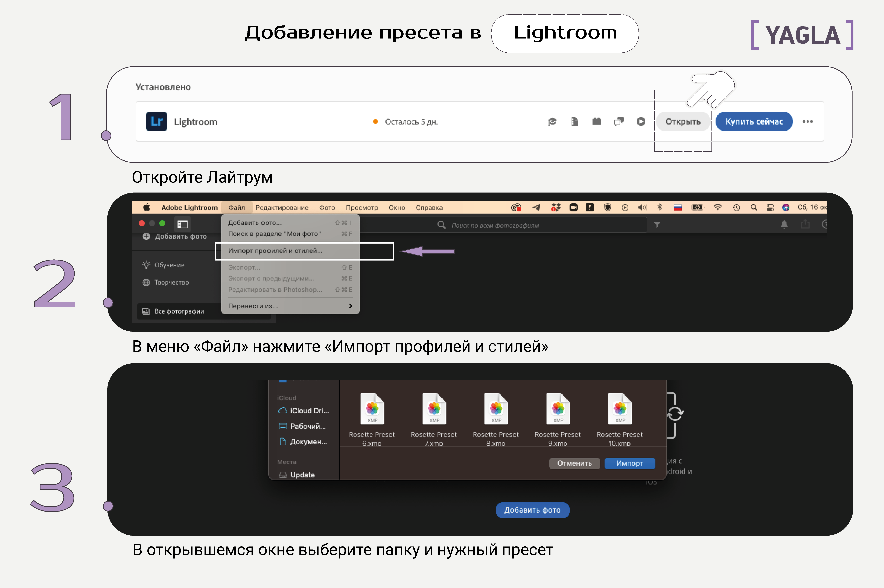Toggle the sidebar panel icon in Lightroom window
This screenshot has width=884, height=588.
(x=183, y=224)
